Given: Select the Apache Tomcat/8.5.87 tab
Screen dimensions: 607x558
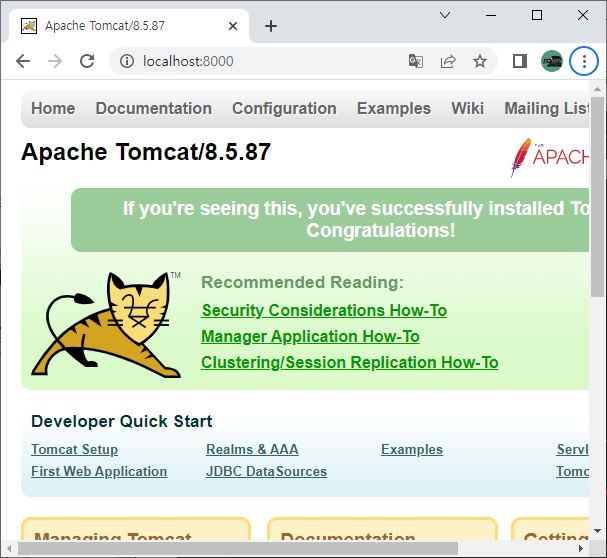Looking at the screenshot, I should click(x=129, y=26).
